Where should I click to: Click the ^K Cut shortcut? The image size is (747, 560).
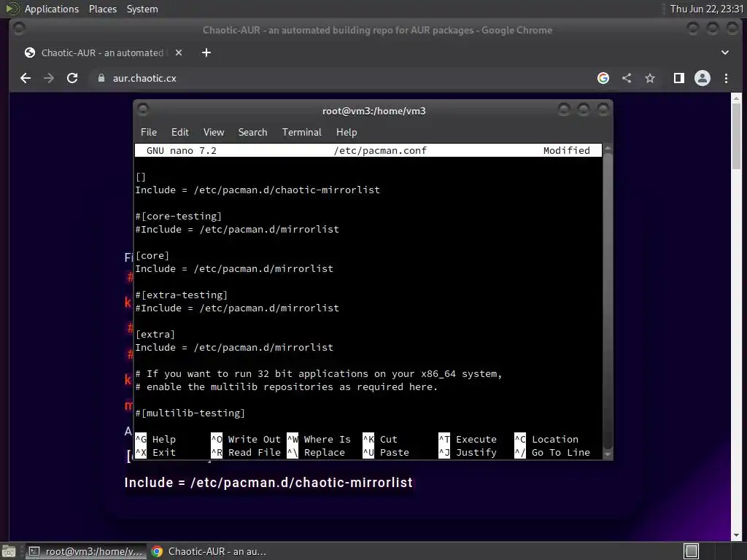380,439
